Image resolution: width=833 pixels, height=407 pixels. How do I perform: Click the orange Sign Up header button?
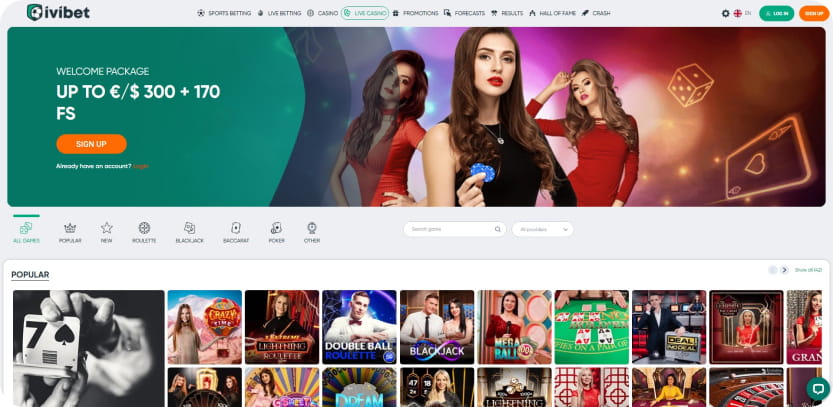click(x=813, y=13)
